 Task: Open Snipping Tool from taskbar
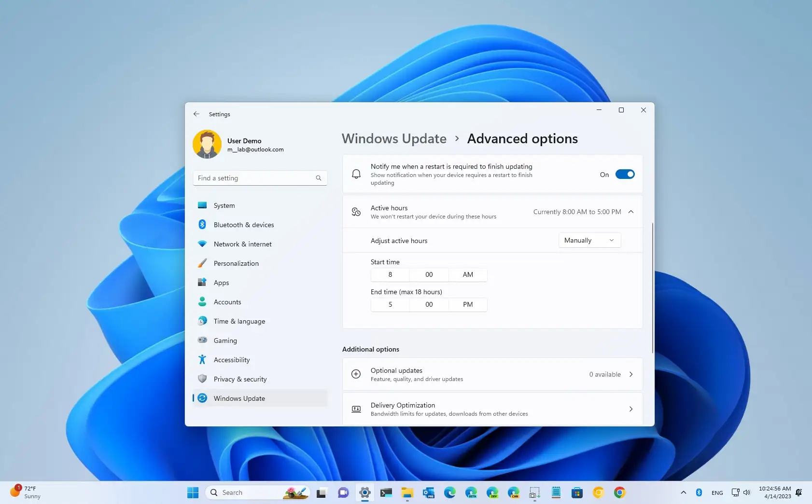[x=534, y=492]
